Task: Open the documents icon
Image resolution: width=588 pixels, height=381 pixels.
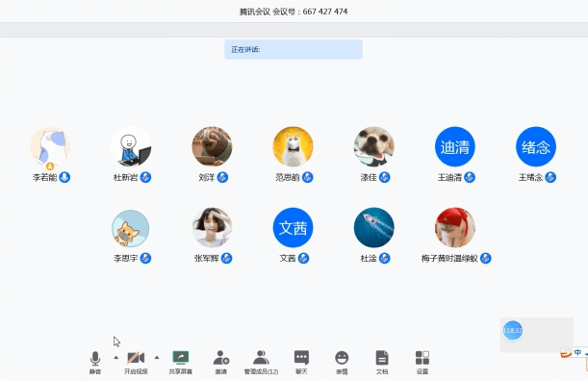Action: (382, 362)
